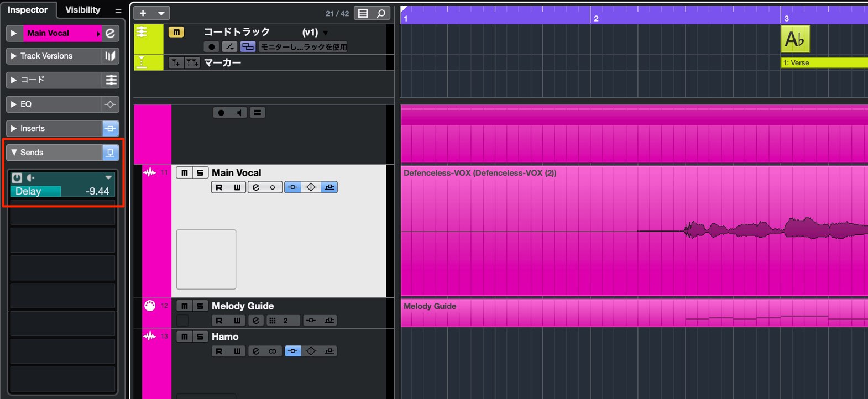Mute the Main Vocal track
868x399 pixels.
[185, 172]
